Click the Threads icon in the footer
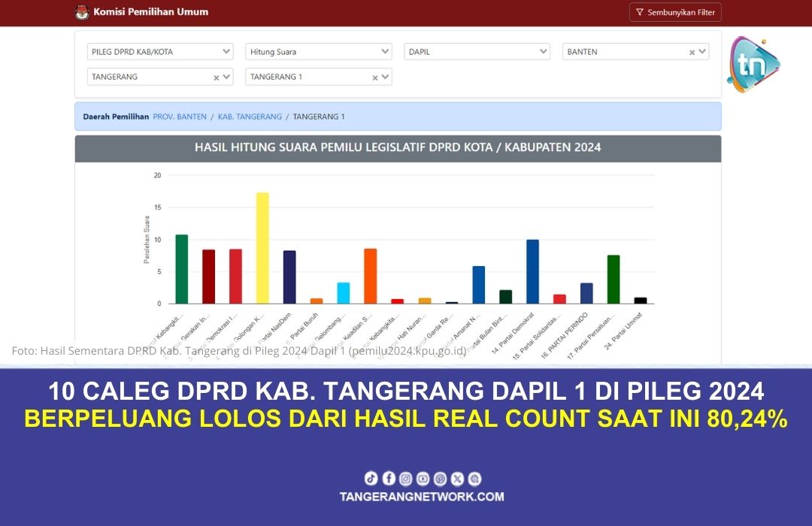812x526 pixels. [x=441, y=477]
